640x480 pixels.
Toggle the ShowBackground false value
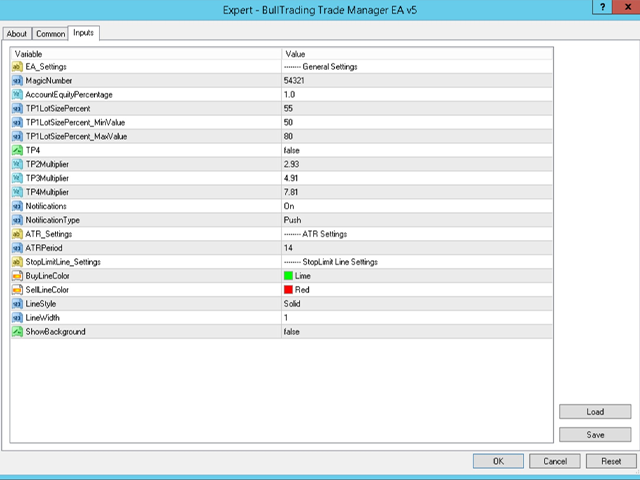click(417, 331)
